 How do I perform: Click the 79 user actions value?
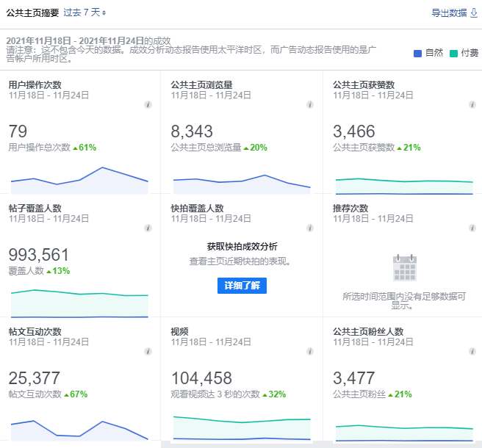(18, 131)
